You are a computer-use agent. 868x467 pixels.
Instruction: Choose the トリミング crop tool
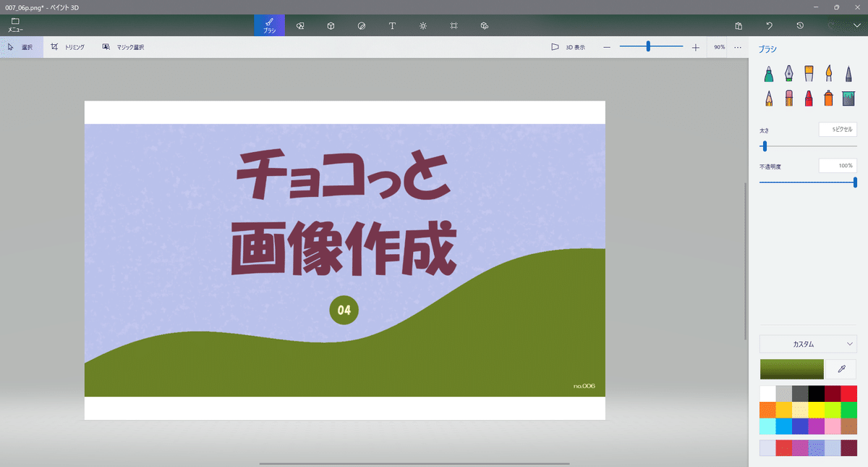tap(67, 47)
